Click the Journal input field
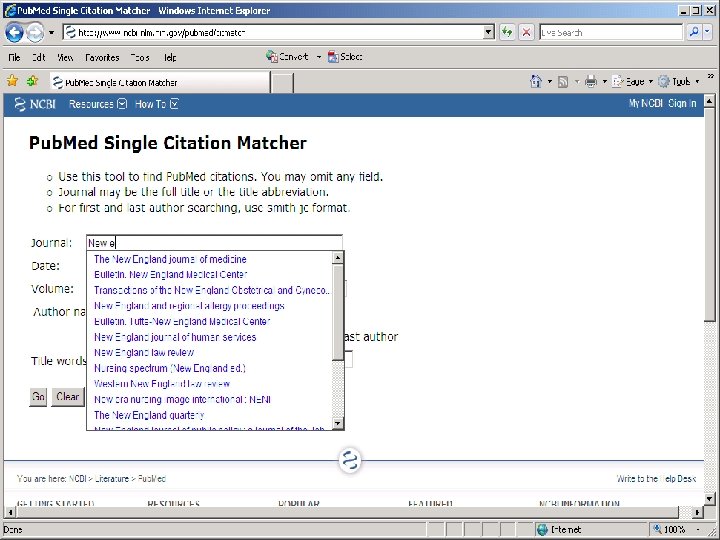This screenshot has width=720, height=540. (214, 243)
